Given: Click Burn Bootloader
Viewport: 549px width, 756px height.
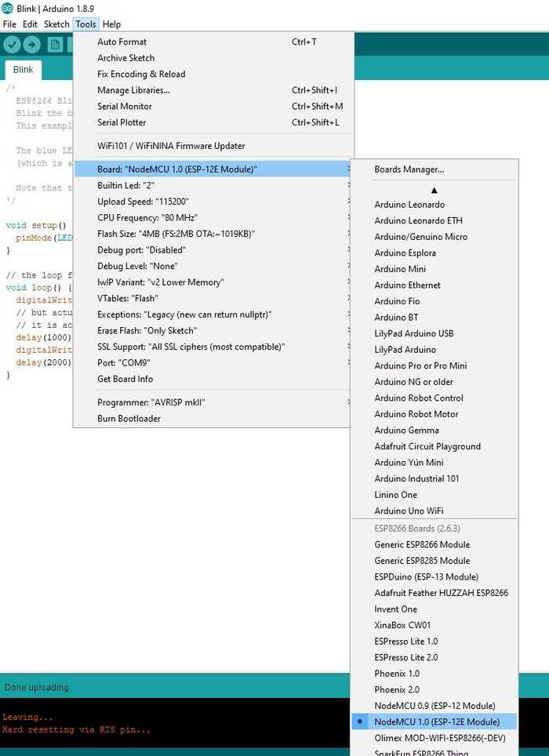Looking at the screenshot, I should tap(213, 419).
